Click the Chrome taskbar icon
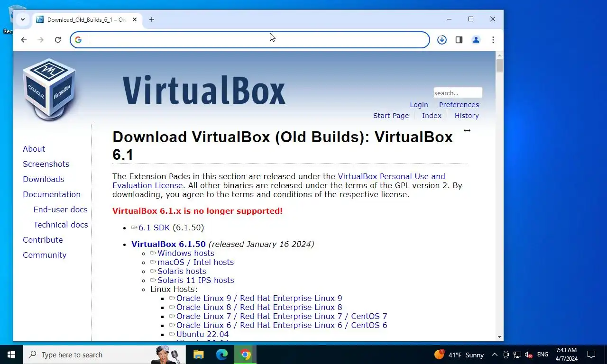Screen dimensions: 607x364 pyautogui.click(x=245, y=355)
